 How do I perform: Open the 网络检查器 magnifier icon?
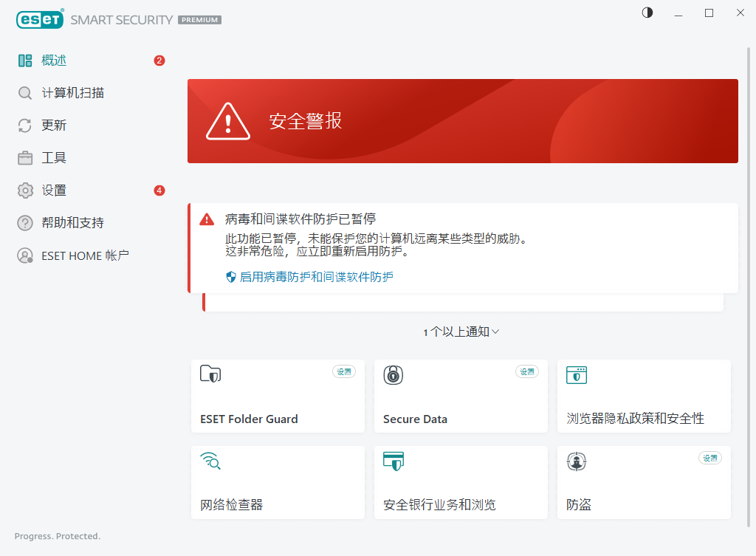[x=210, y=461]
